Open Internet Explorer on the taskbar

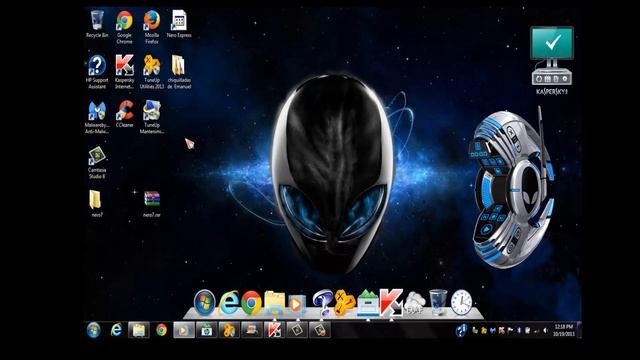tap(116, 330)
